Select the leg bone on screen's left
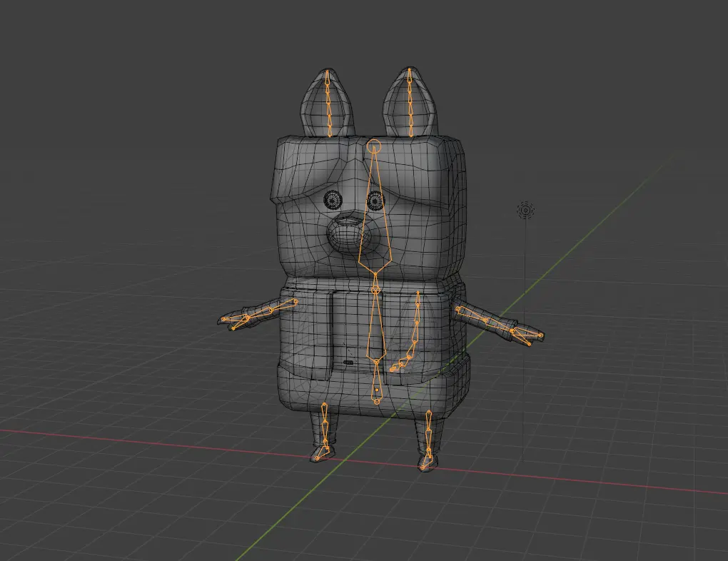 click(x=324, y=425)
